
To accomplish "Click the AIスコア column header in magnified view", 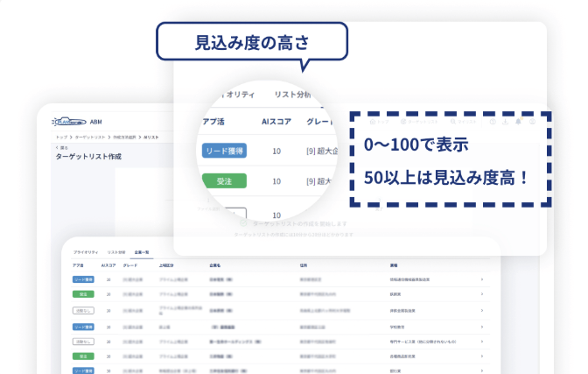I will [276, 122].
